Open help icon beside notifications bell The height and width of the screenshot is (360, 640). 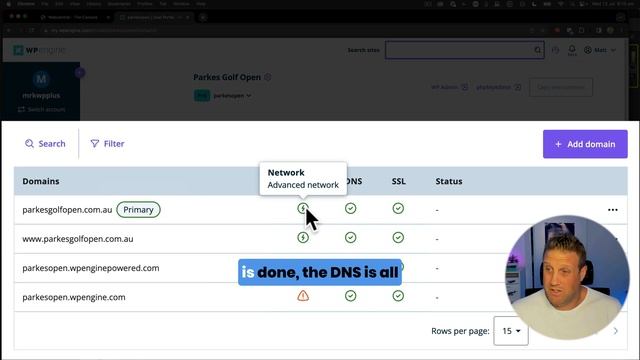coord(555,50)
